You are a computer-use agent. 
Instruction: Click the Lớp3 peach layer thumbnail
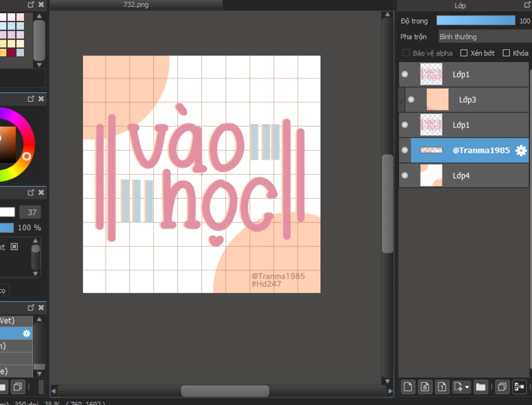point(437,99)
